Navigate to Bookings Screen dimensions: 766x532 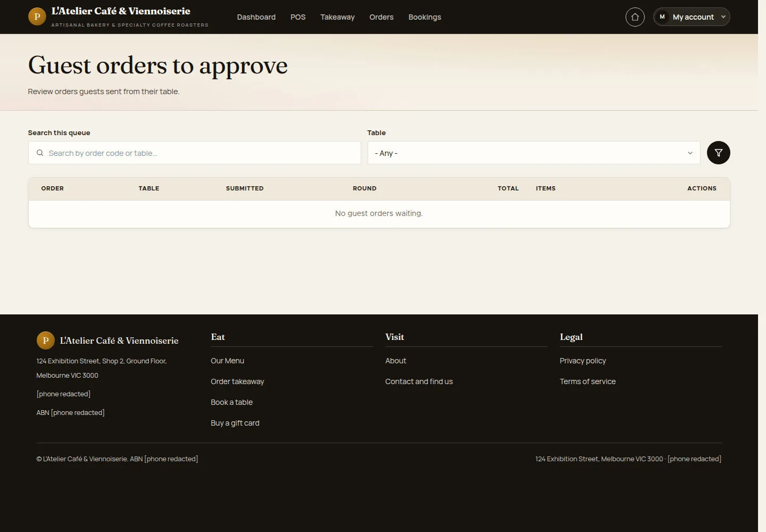coord(424,17)
